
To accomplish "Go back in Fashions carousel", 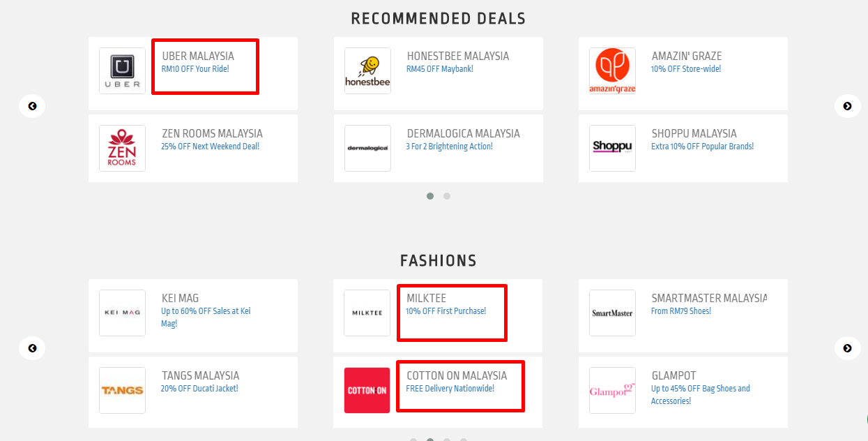I will point(32,348).
